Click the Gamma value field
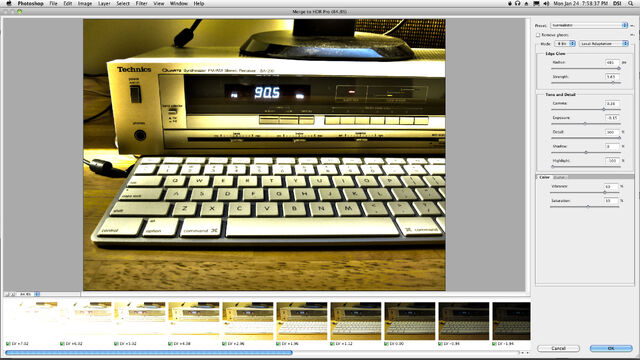640x360 pixels. [x=612, y=104]
